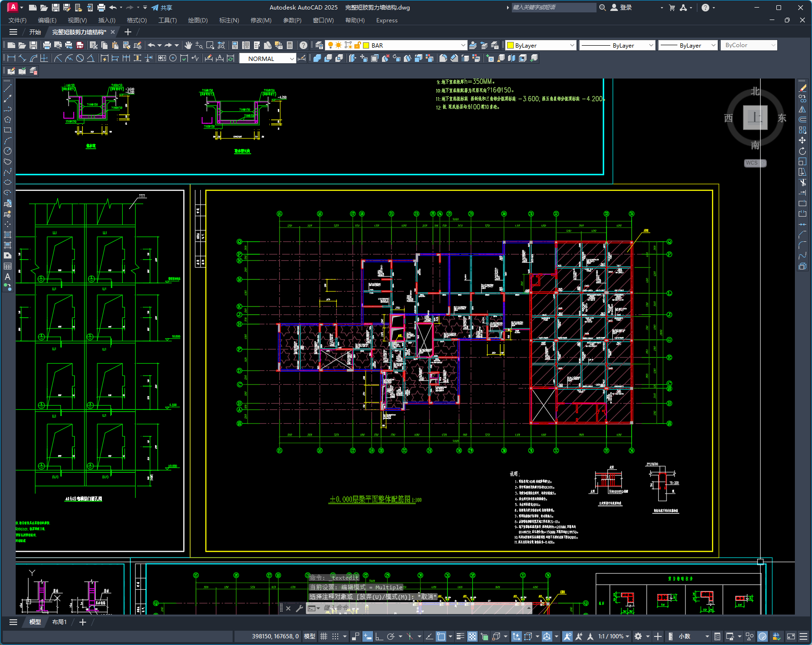Switch to the 开始 tab
Screen dimensions: 812x645
click(x=35, y=32)
